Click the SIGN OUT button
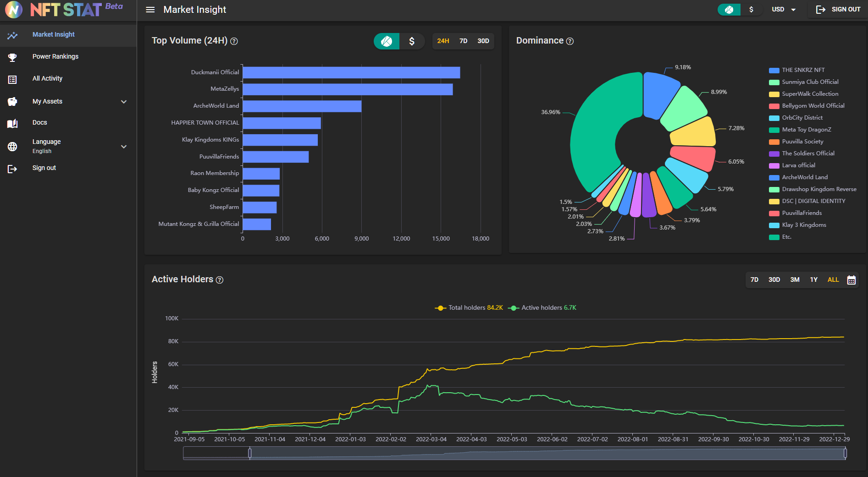 pyautogui.click(x=838, y=10)
